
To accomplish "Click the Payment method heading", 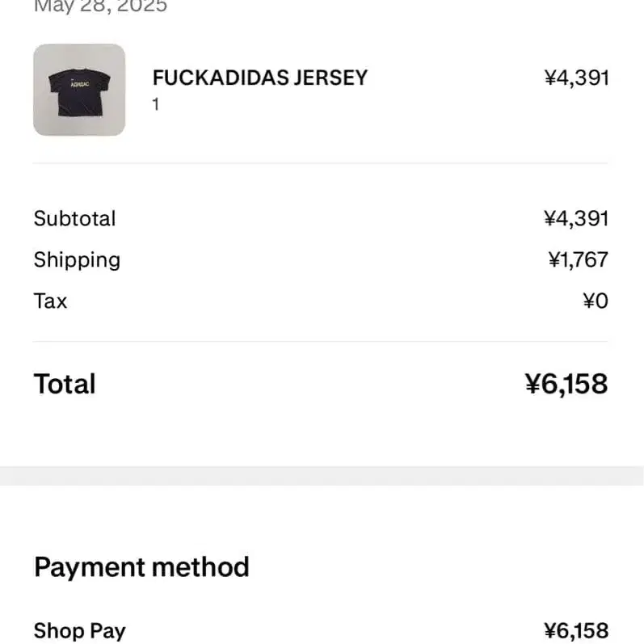I will coord(141,566).
